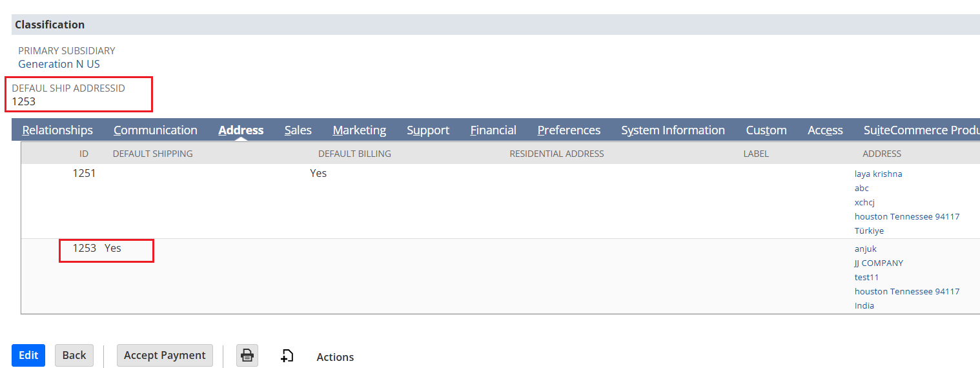Click the new document plus icon
980x368 pixels.
[x=287, y=356]
